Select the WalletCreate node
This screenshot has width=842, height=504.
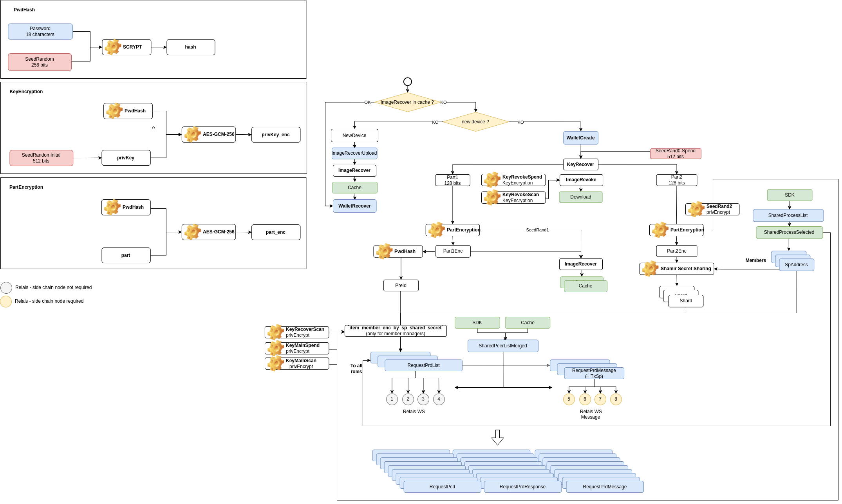pos(581,138)
